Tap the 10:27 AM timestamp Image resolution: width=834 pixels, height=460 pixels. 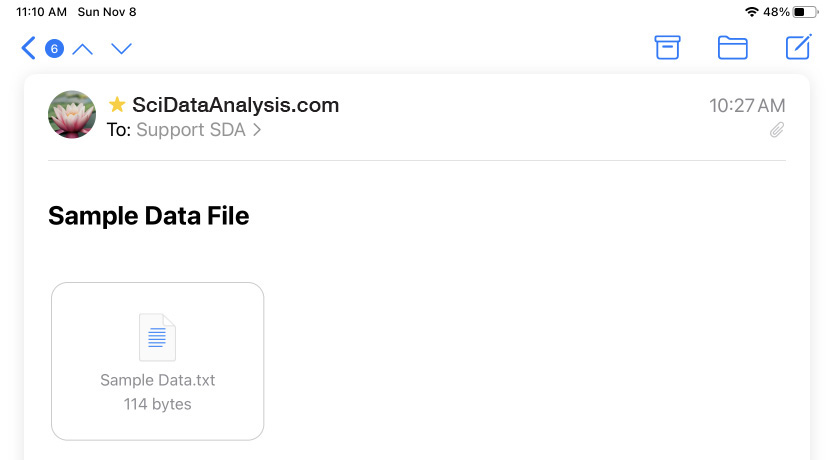coord(747,105)
